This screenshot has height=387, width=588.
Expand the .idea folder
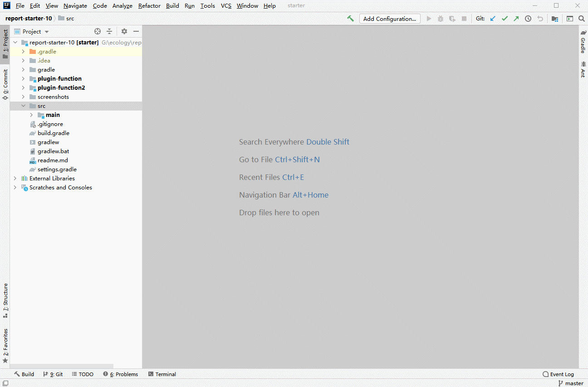[23, 60]
